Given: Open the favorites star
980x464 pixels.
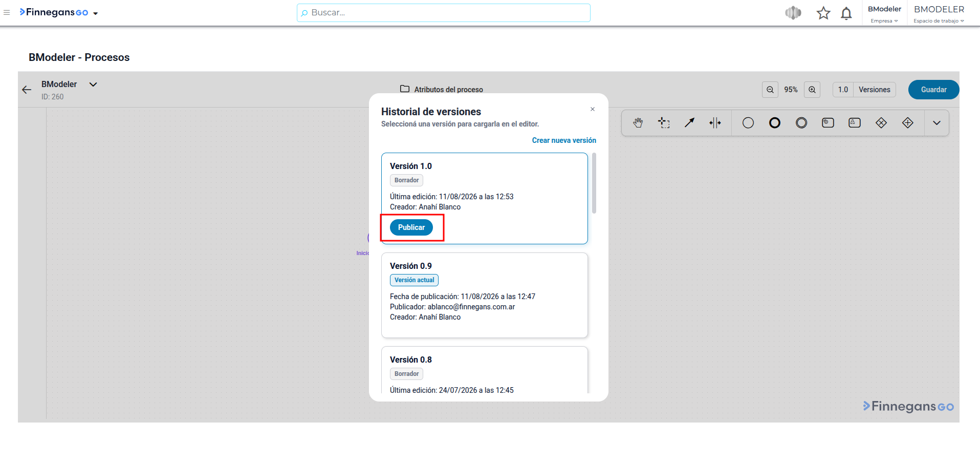Looking at the screenshot, I should point(823,13).
